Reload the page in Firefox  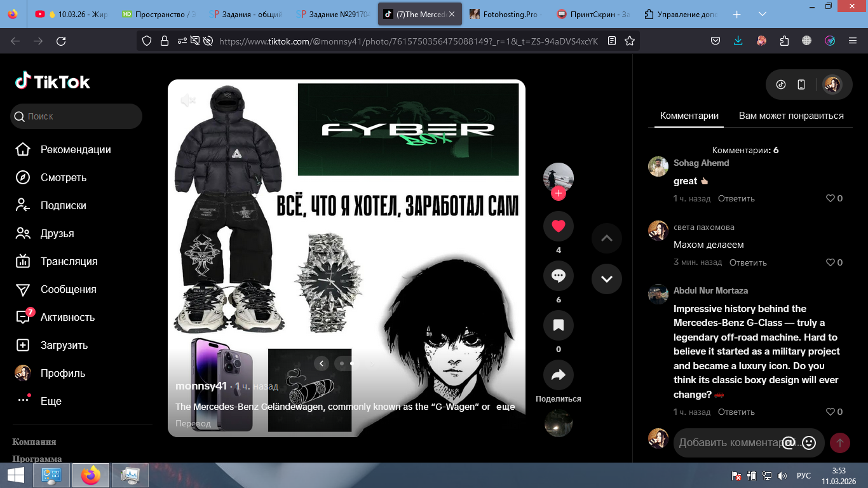pyautogui.click(x=61, y=41)
